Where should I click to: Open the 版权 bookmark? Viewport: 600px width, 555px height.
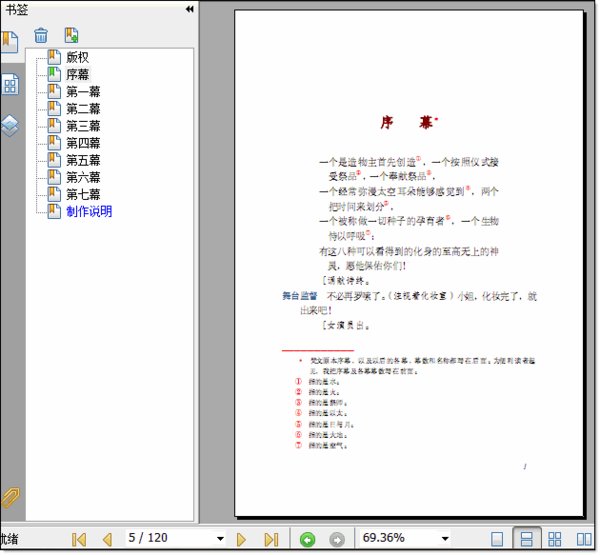pyautogui.click(x=77, y=57)
